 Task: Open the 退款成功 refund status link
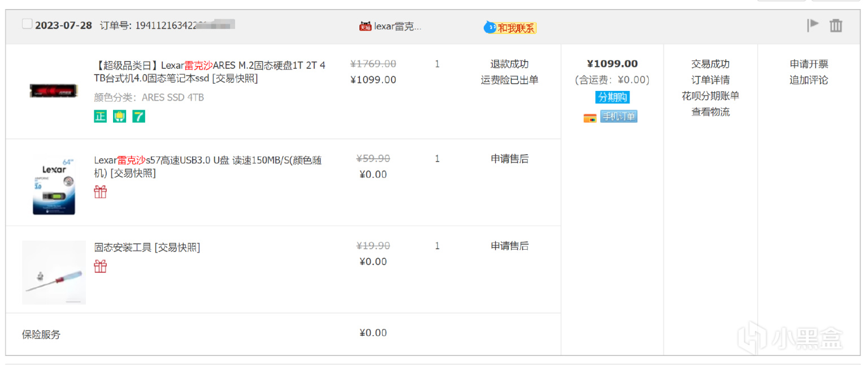coord(510,64)
